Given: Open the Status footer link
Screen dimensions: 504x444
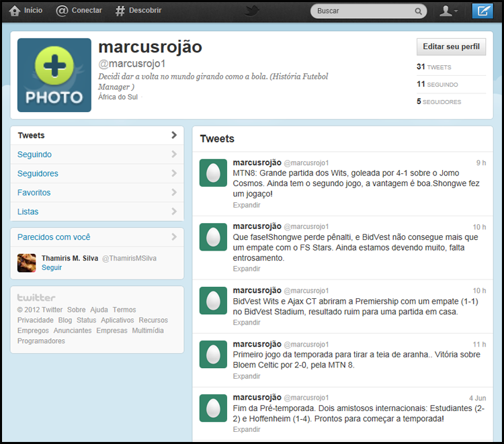Looking at the screenshot, I should coord(86,320).
